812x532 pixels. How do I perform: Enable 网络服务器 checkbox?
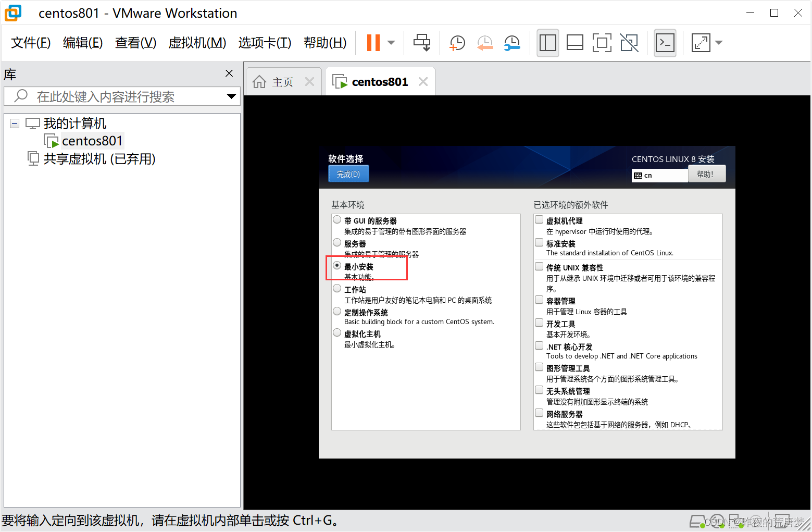[x=540, y=413]
